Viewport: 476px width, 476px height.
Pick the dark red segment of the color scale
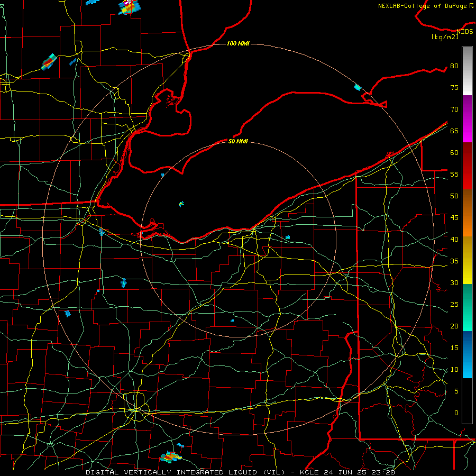click(467, 166)
